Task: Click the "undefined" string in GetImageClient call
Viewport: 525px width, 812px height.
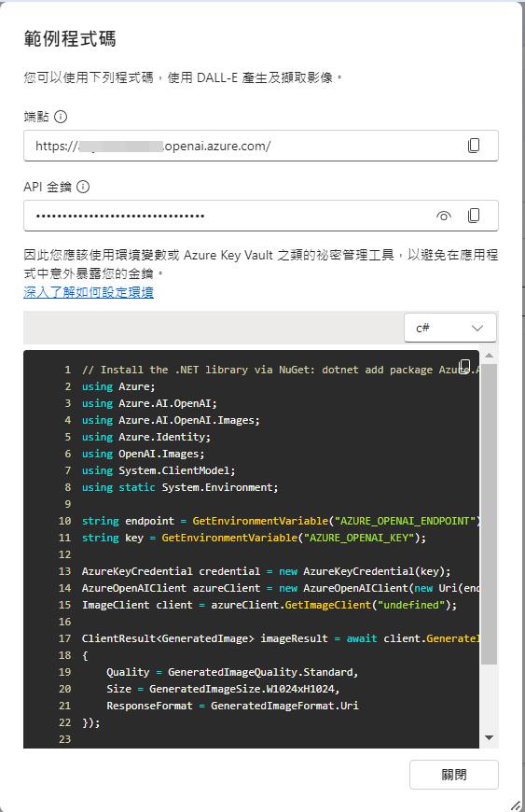Action: (408, 605)
